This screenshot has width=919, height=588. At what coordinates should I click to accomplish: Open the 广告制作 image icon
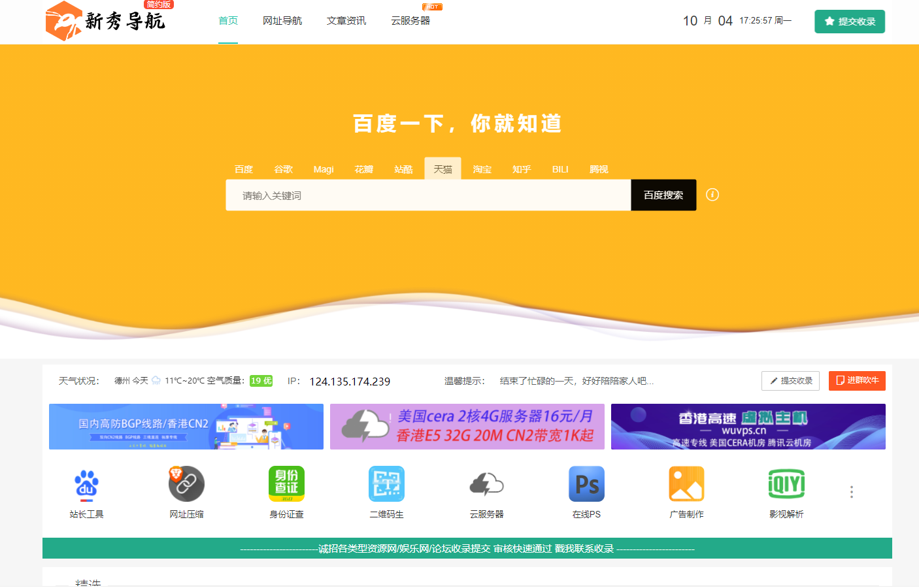[686, 484]
